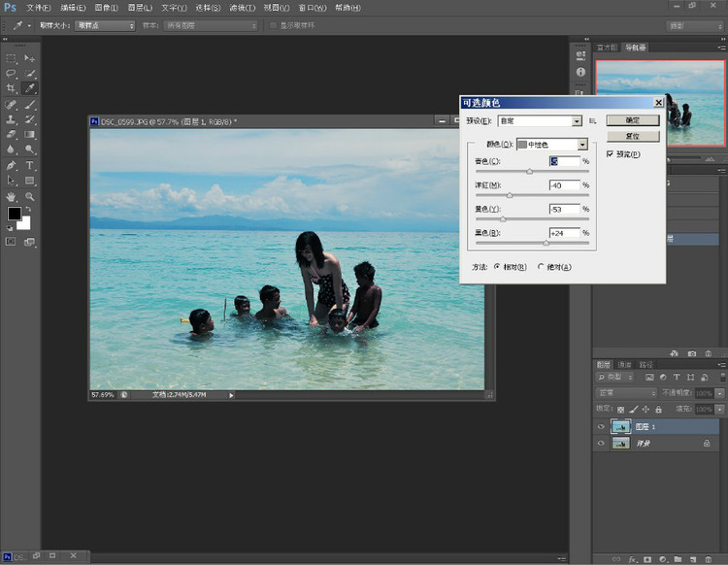Select the 绝对 (Absolute) method radio button
This screenshot has height=565, width=728.
pyautogui.click(x=542, y=266)
